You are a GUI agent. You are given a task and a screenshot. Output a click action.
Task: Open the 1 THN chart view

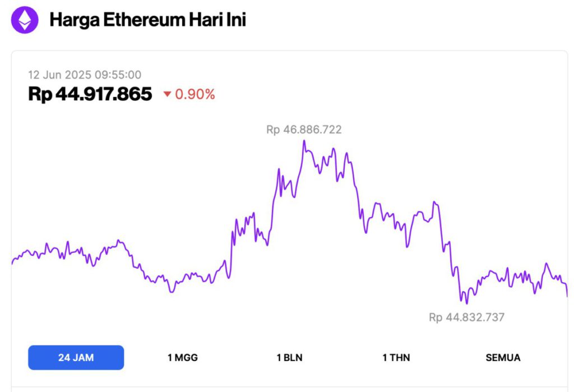396,357
